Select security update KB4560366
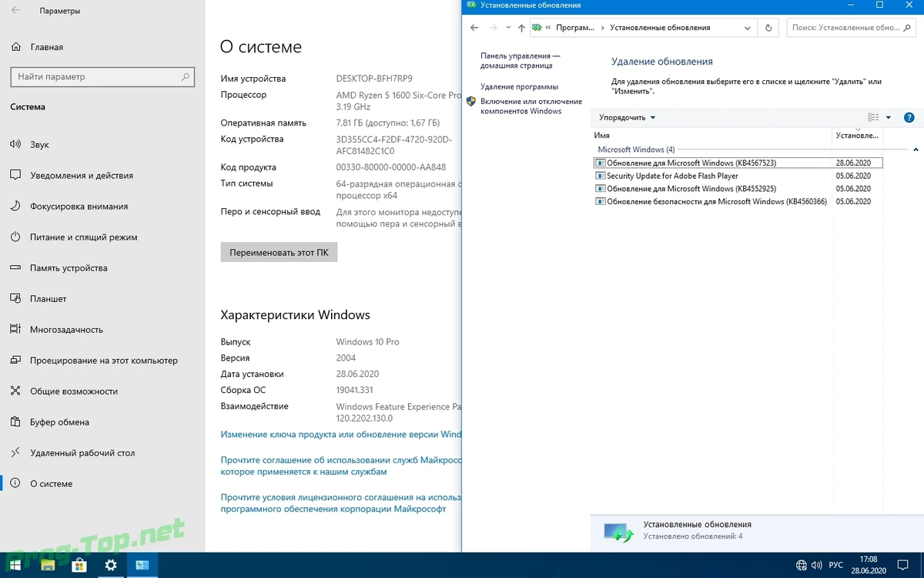 (738, 201)
